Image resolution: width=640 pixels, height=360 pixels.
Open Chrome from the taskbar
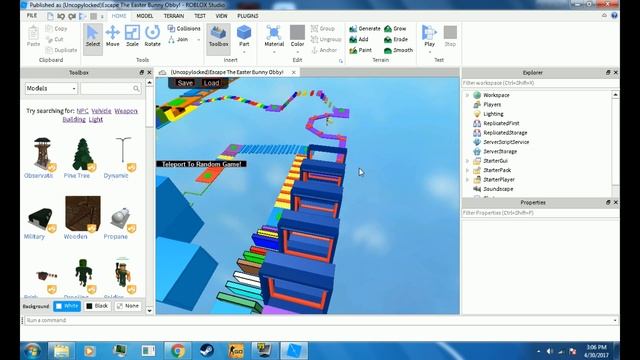178,351
